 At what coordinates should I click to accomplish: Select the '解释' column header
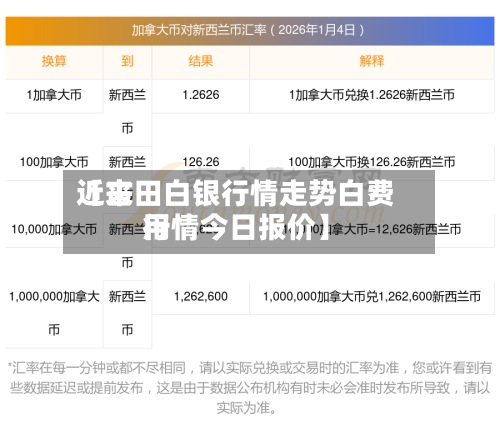coord(372,61)
